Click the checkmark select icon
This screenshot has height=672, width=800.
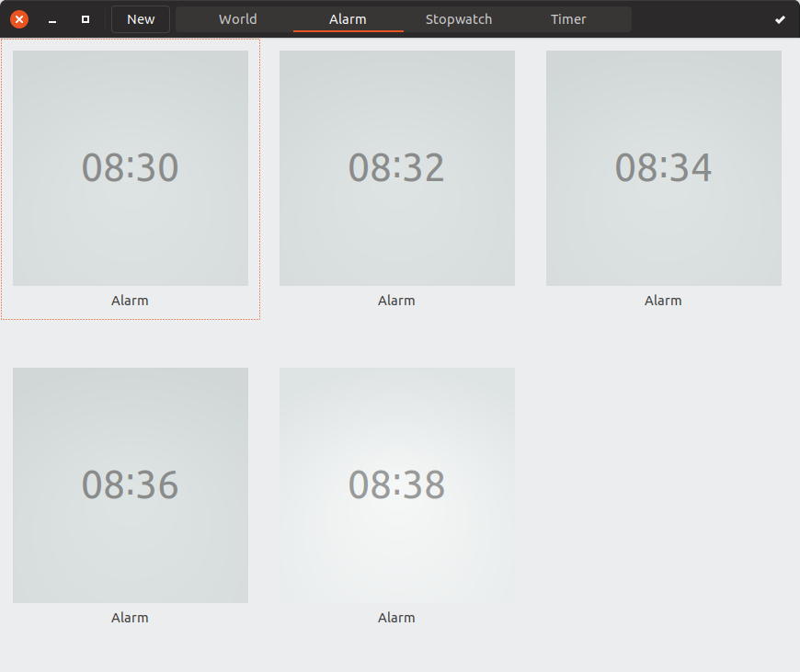coord(780,19)
